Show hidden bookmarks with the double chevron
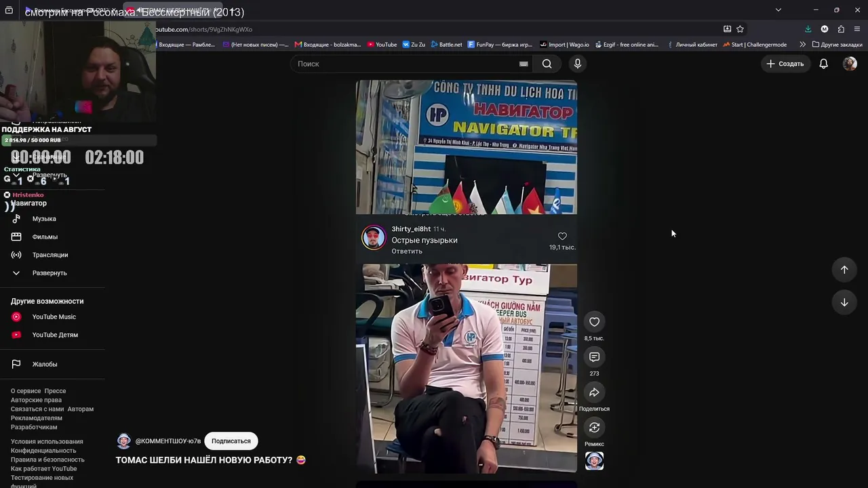Image resolution: width=868 pixels, height=488 pixels. click(x=802, y=45)
